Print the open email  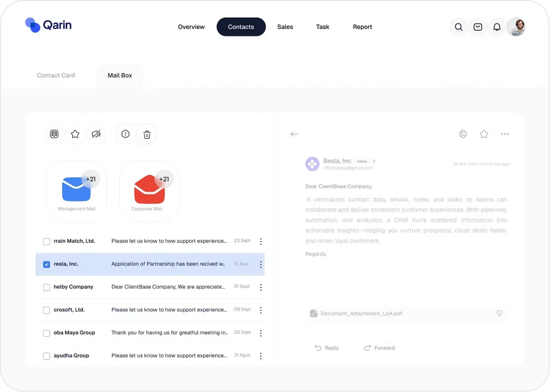(463, 134)
